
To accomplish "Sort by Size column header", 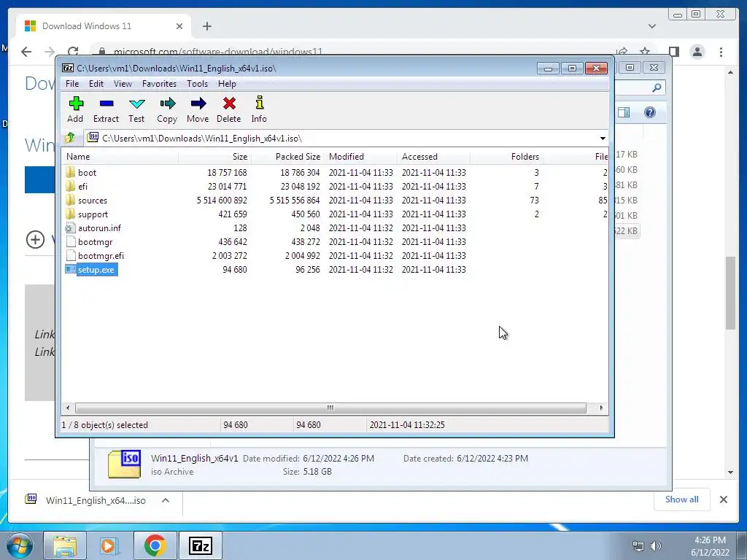I will point(215,157).
